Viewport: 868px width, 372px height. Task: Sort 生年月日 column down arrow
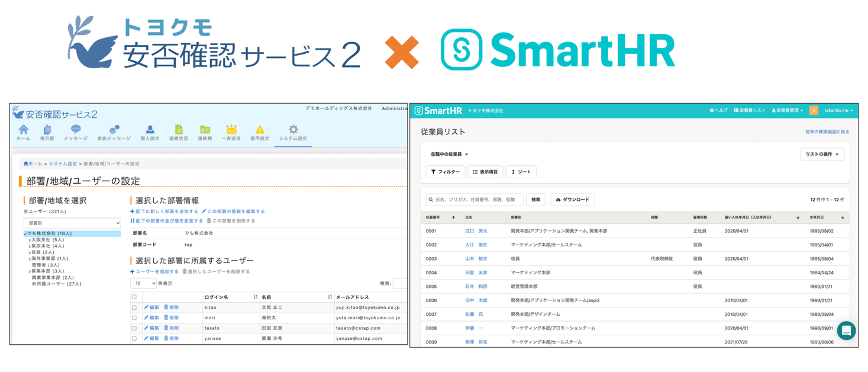point(843,217)
